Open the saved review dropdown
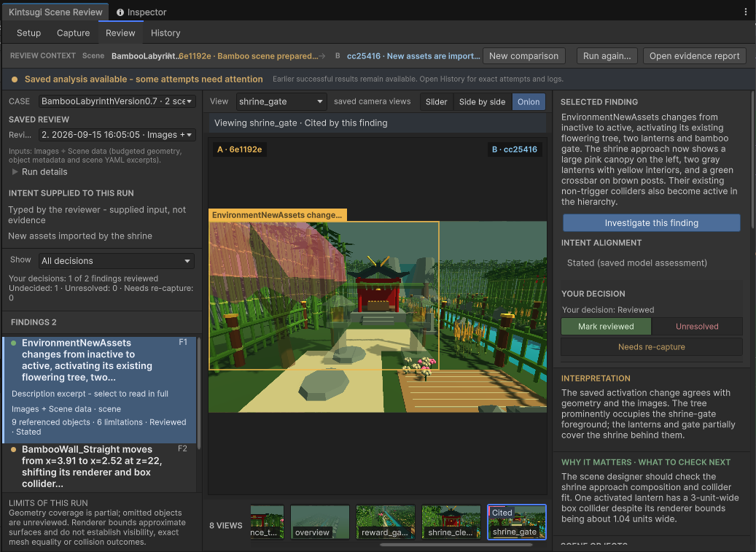 click(117, 134)
